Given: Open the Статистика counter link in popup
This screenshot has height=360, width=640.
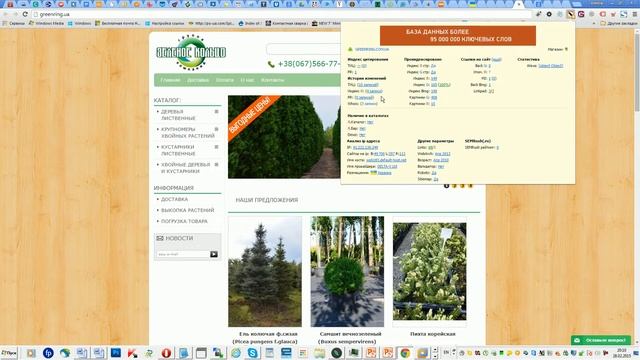Looking at the screenshot, I should (551, 66).
